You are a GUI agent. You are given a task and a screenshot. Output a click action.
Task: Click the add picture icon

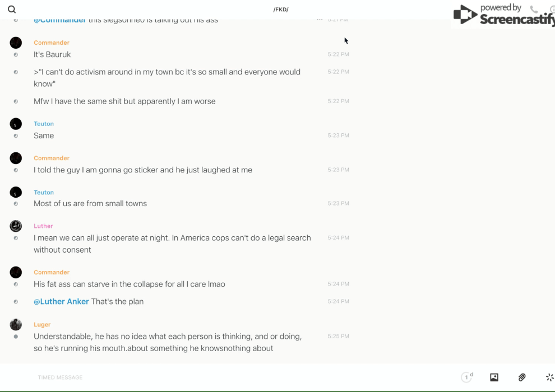point(494,377)
